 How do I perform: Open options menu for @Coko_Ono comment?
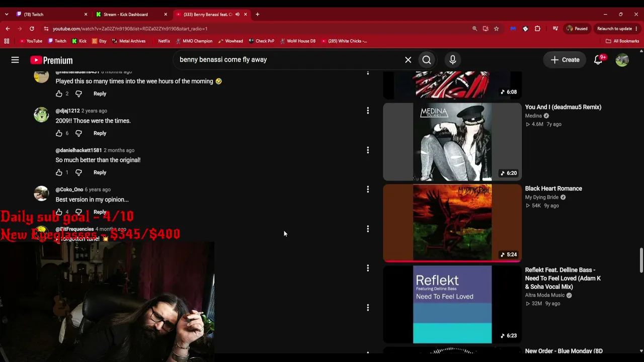tap(368, 189)
